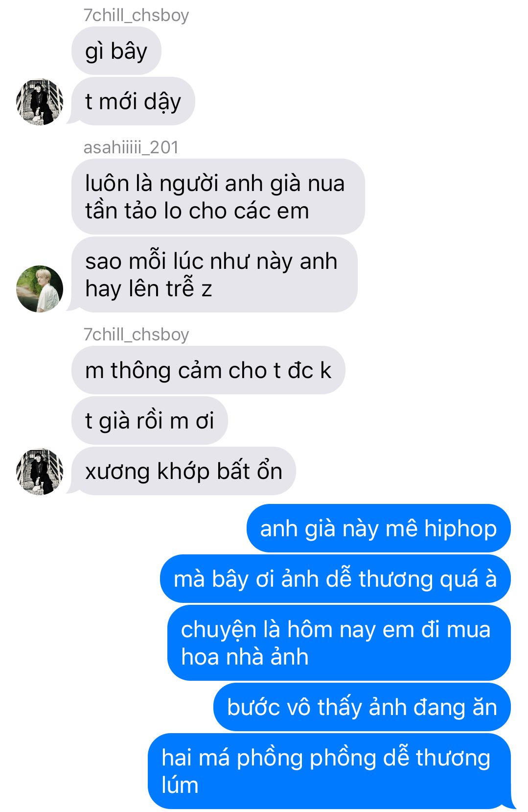Open asahiiiii_201 username label
The height and width of the screenshot is (812, 528).
[x=131, y=147]
